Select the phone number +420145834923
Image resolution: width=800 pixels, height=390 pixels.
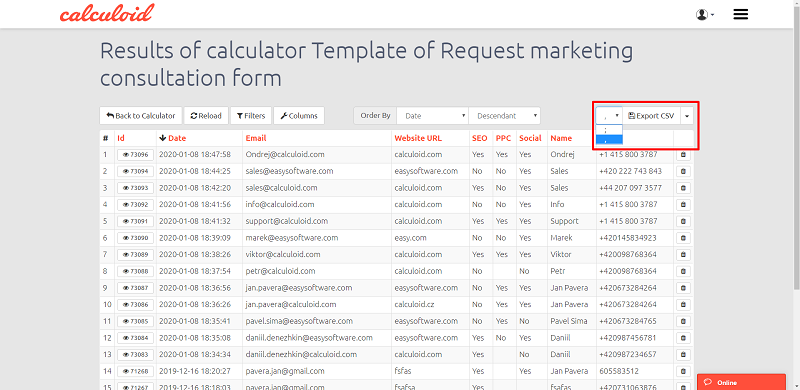pyautogui.click(x=628, y=238)
